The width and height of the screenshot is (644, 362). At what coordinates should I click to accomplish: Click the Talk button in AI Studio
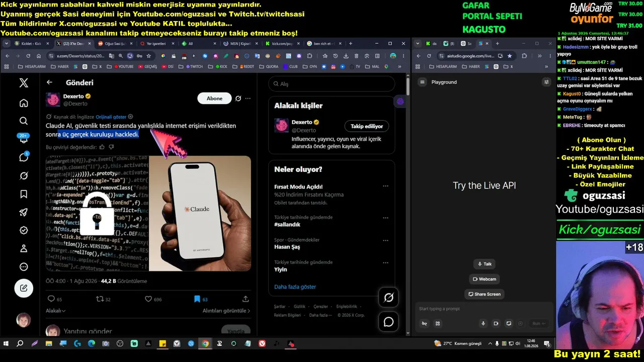click(484, 264)
